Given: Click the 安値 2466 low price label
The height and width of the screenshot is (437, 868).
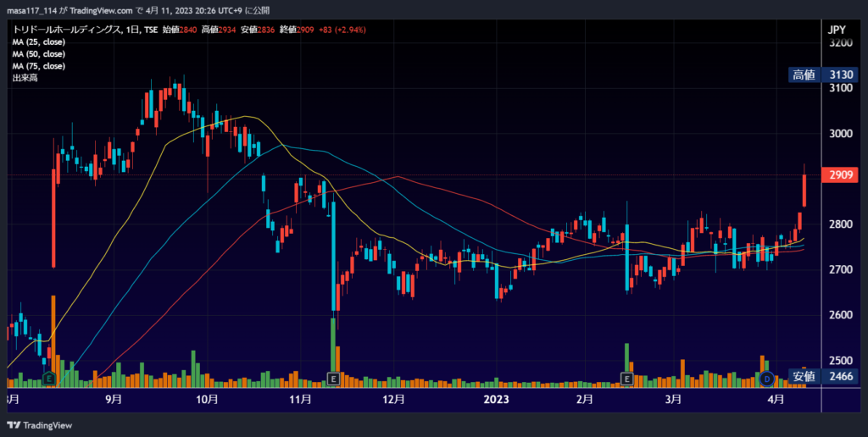Looking at the screenshot, I should tap(824, 377).
